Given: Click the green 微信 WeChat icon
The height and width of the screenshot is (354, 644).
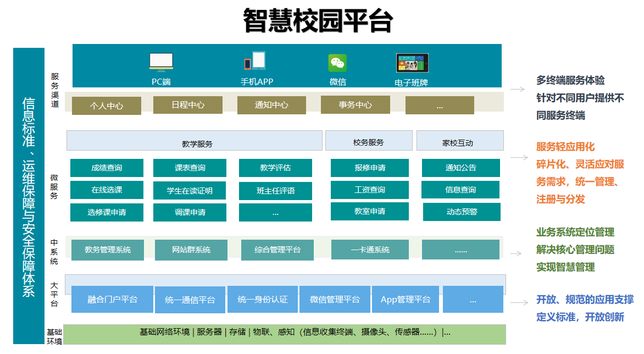Looking at the screenshot, I should click(337, 63).
